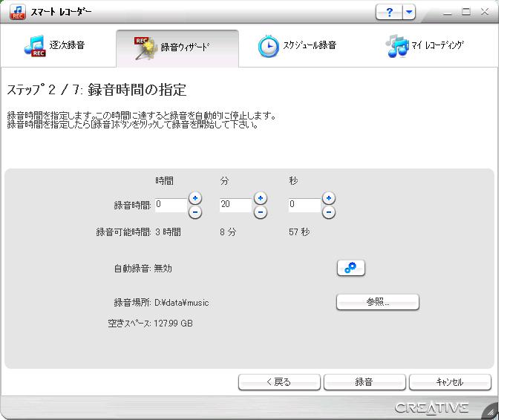
Task: Click the Smart Recorder app icon in title bar
Action: (16, 13)
